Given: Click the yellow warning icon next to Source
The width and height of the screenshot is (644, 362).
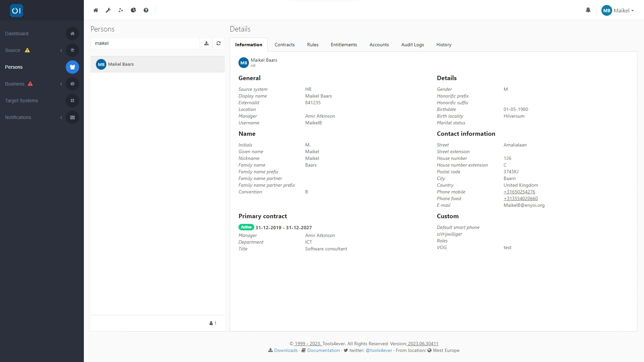Looking at the screenshot, I should pos(28,50).
